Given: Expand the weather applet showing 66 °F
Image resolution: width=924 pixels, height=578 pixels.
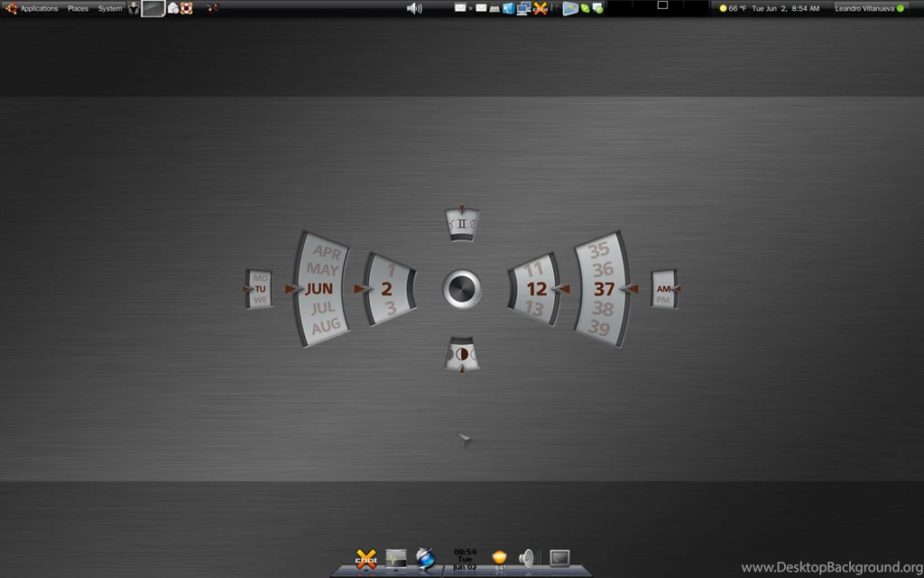Looking at the screenshot, I should click(732, 8).
